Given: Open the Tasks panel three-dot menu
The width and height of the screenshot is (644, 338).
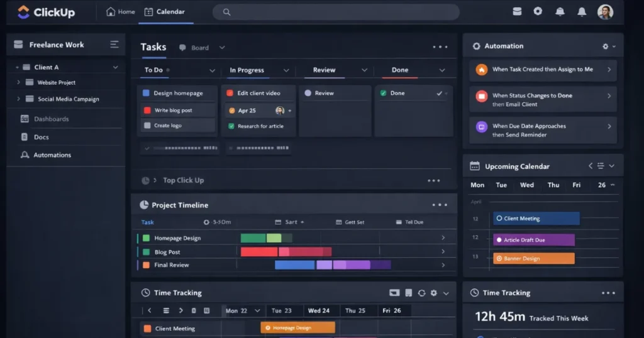Looking at the screenshot, I should [x=440, y=47].
